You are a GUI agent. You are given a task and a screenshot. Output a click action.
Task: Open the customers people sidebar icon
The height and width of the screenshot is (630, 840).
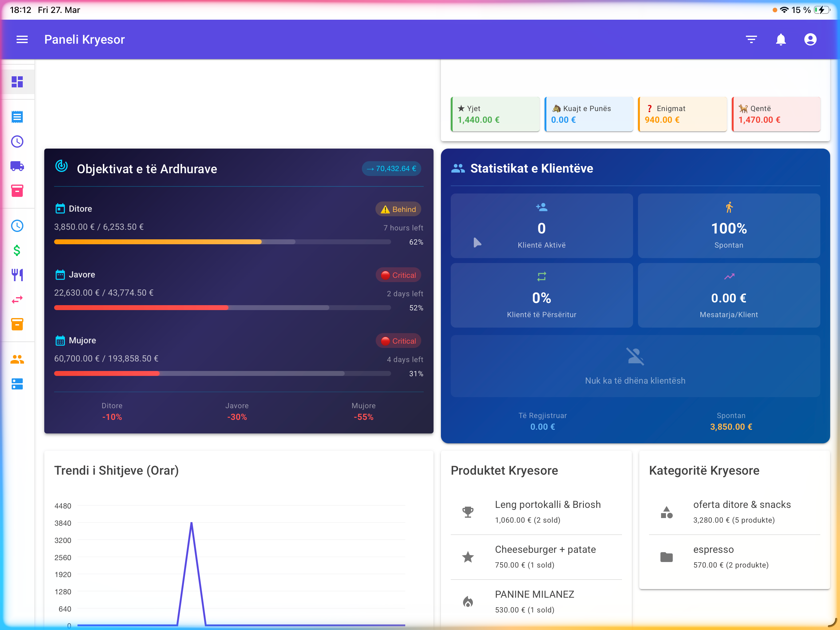point(17,359)
